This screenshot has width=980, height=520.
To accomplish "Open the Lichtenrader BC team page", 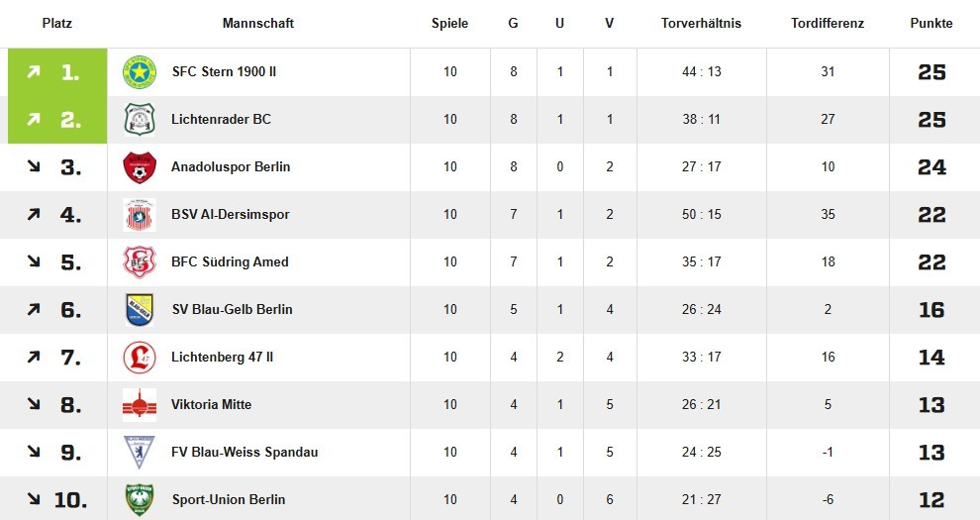I will click(x=221, y=120).
